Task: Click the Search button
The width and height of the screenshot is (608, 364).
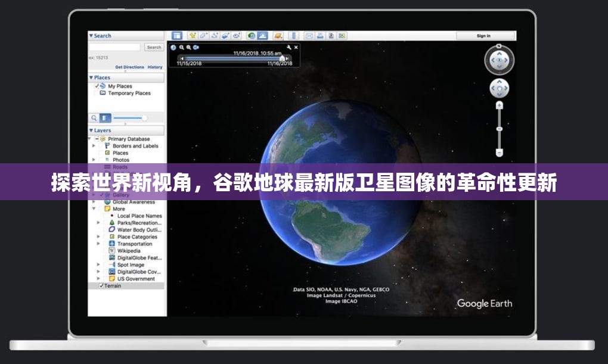Action: click(154, 47)
